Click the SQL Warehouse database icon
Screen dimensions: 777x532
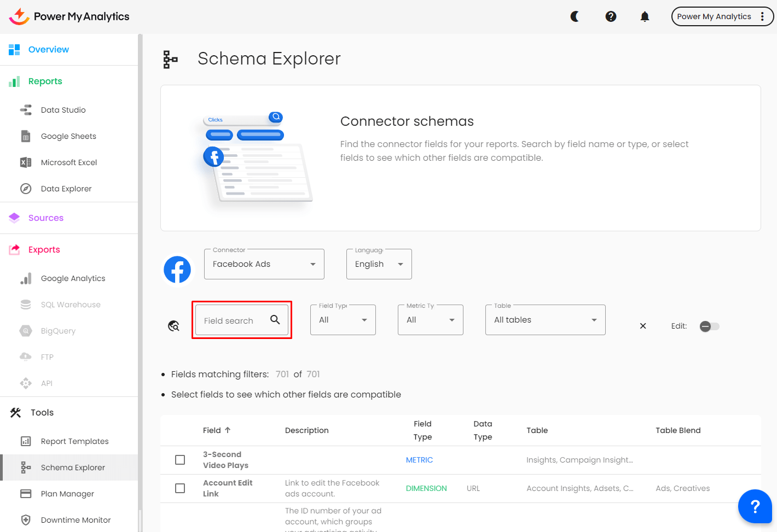(x=26, y=305)
